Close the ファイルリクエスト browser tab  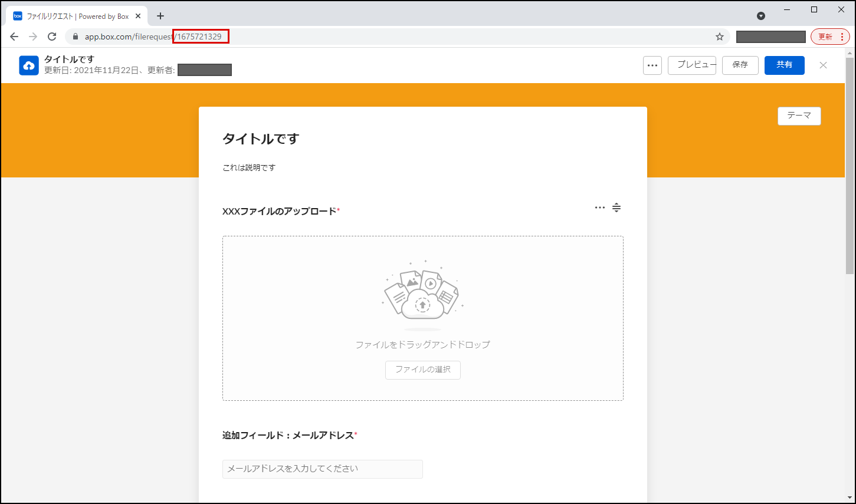tap(138, 16)
